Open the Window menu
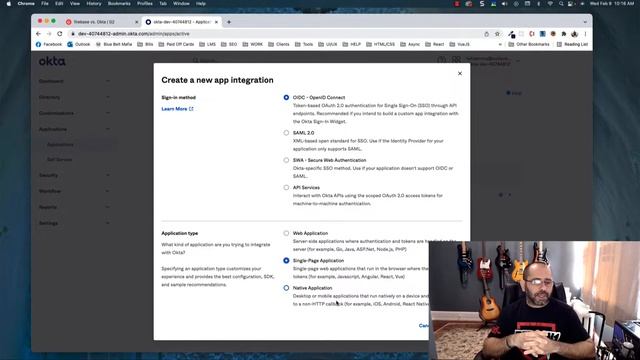The height and width of the screenshot is (360, 640). pyautogui.click(x=181, y=4)
